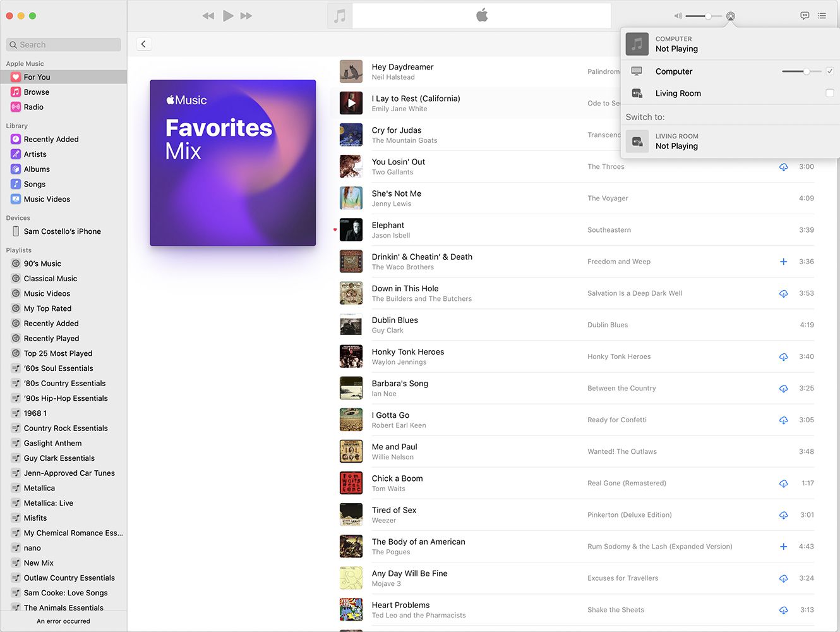Switch to Living Room Not Playing device
The height and width of the screenshot is (632, 840).
730,141
